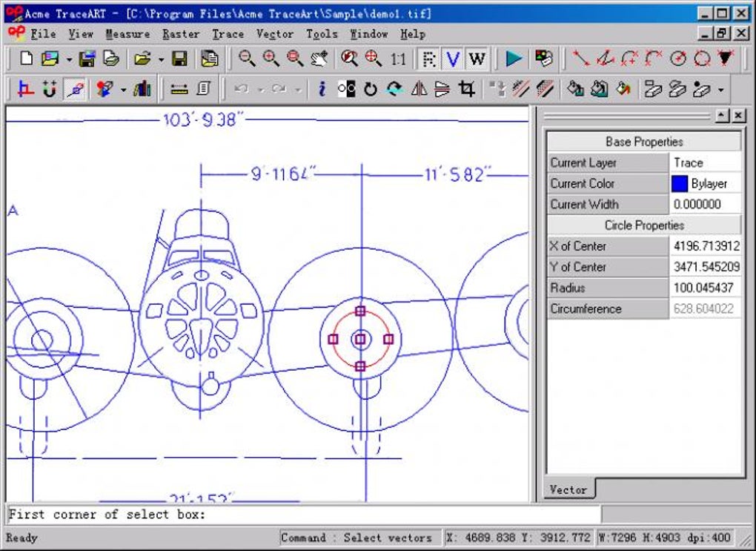Click the zoom in magnifier

pyautogui.click(x=271, y=59)
